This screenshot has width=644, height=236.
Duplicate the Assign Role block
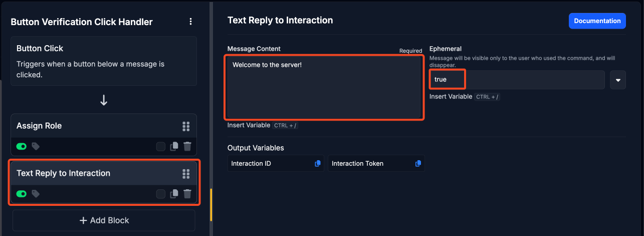click(x=174, y=147)
